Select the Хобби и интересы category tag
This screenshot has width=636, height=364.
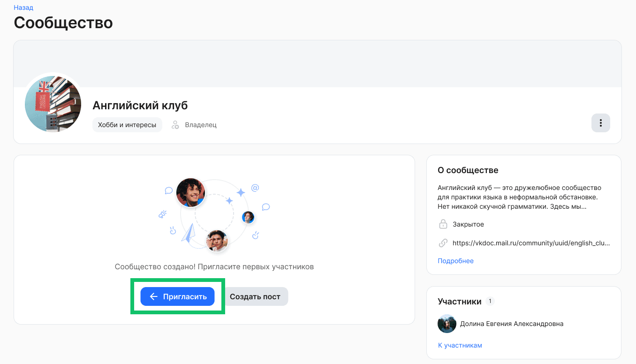[x=127, y=125]
